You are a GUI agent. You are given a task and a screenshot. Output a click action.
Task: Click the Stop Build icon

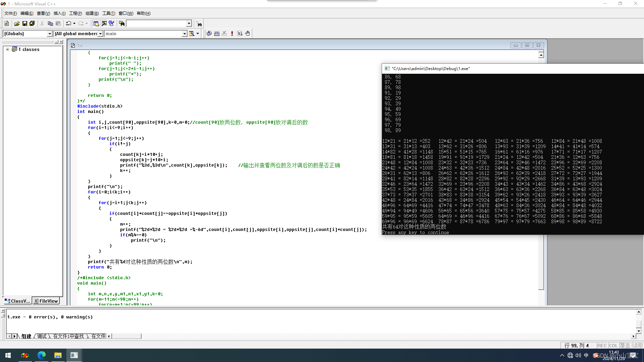tap(224, 34)
